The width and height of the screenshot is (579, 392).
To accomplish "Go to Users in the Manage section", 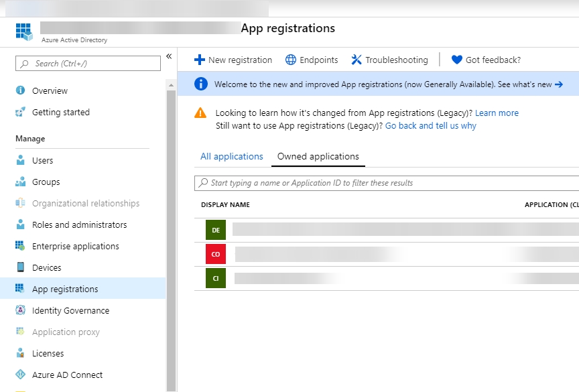I will [42, 161].
